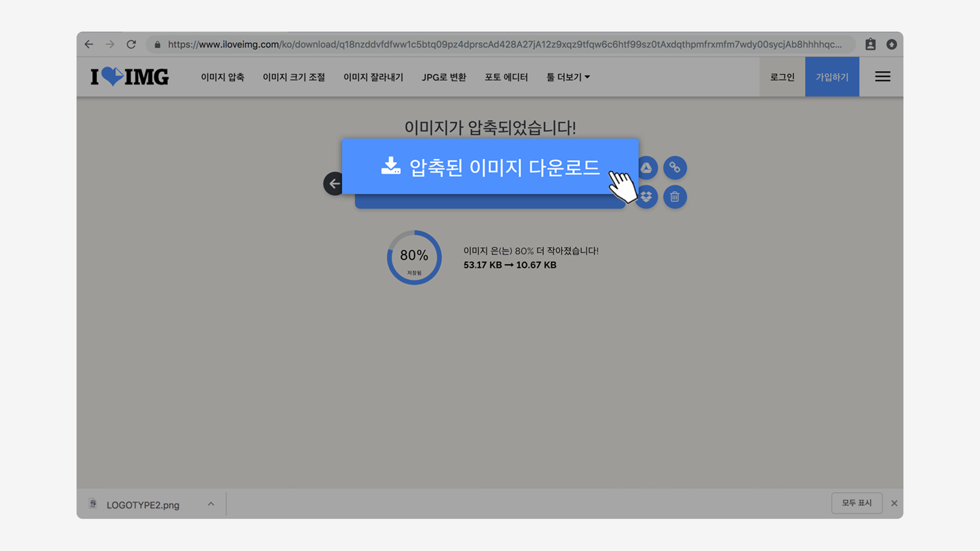Open the hamburger menu
The width and height of the screenshot is (980, 551).
click(882, 77)
